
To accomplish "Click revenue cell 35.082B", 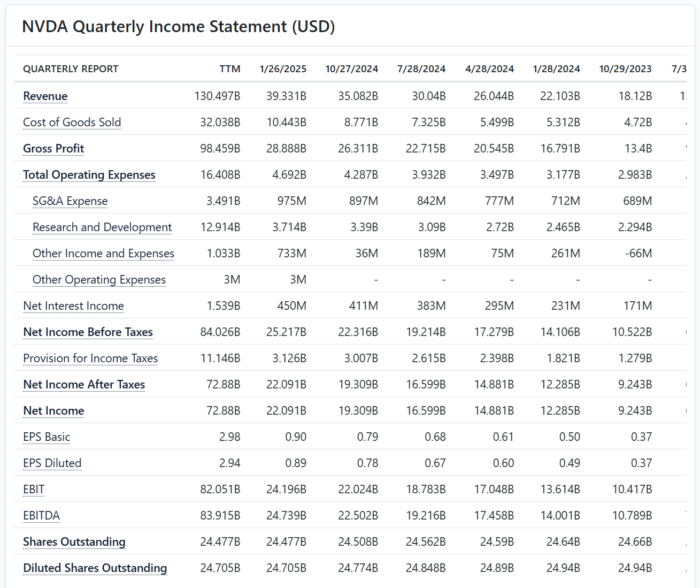I will point(358,96).
